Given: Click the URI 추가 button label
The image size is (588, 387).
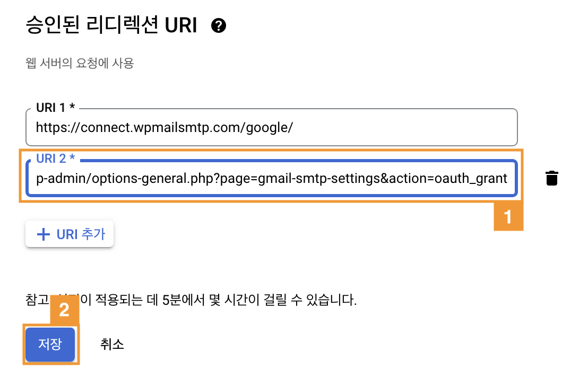Looking at the screenshot, I should tap(81, 234).
